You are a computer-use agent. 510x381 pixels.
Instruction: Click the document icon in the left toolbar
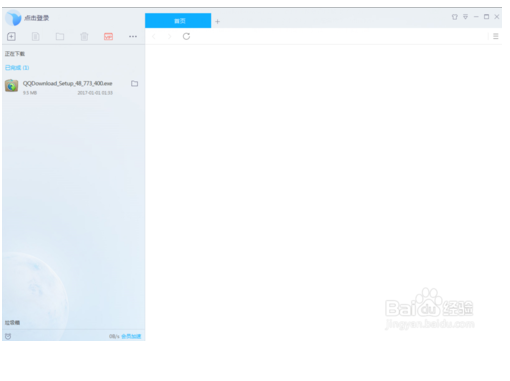pos(36,36)
